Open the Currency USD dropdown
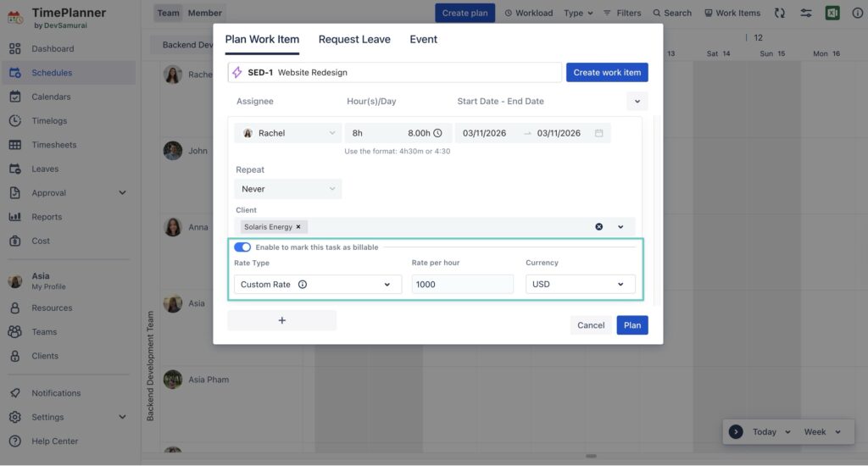The height and width of the screenshot is (466, 868). click(x=580, y=284)
